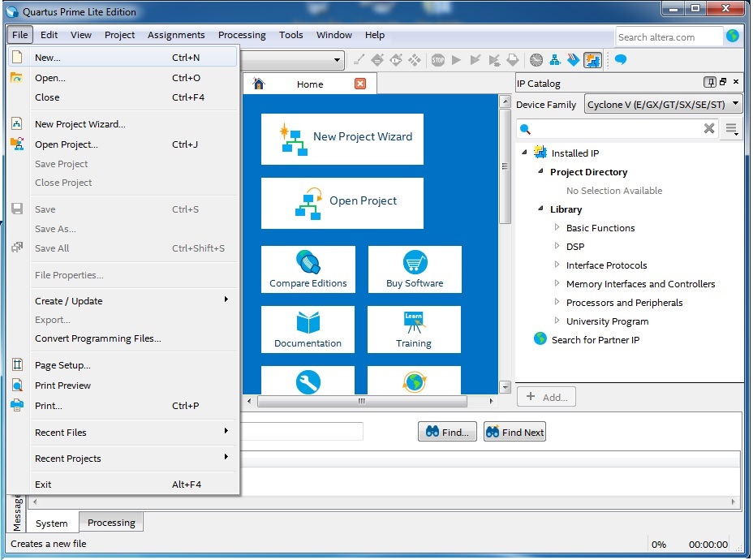The image size is (753, 560).
Task: Click the wrench tile on the Home page
Action: 308,381
